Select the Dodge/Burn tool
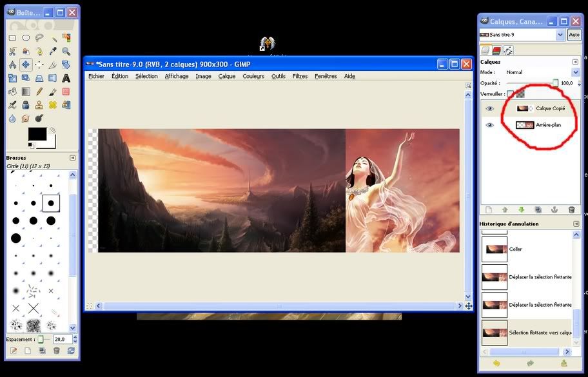This screenshot has height=377, width=588. (39, 119)
